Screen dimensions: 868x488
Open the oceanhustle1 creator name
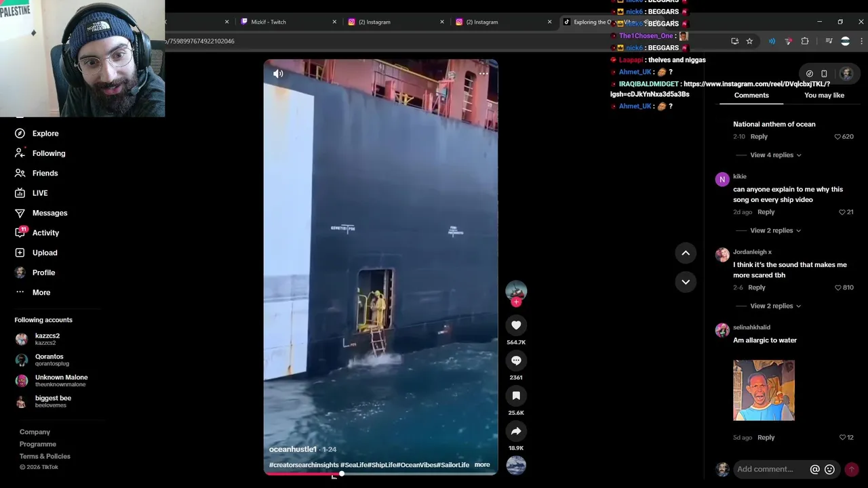[x=293, y=449]
